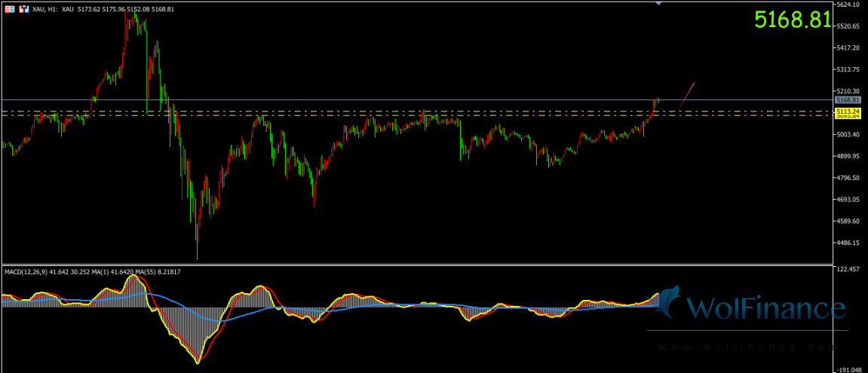Click the 122.457 MACD scale value
The image size is (868, 373).
[849, 268]
